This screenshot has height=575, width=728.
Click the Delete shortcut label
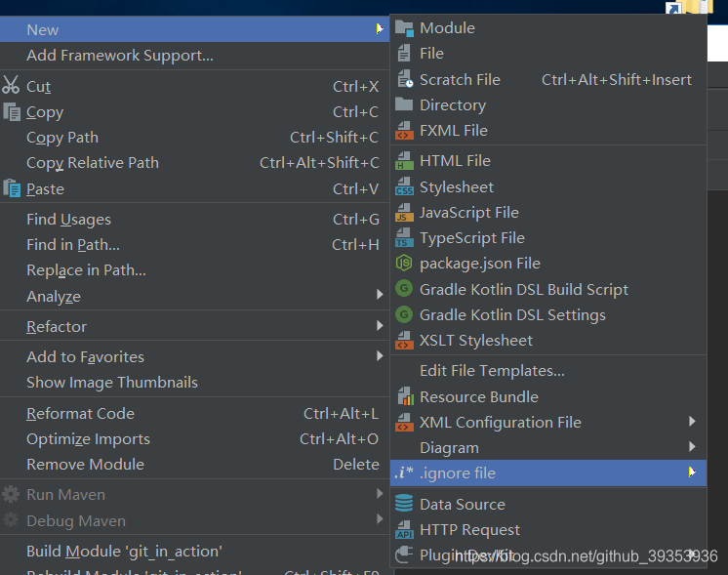(x=356, y=465)
